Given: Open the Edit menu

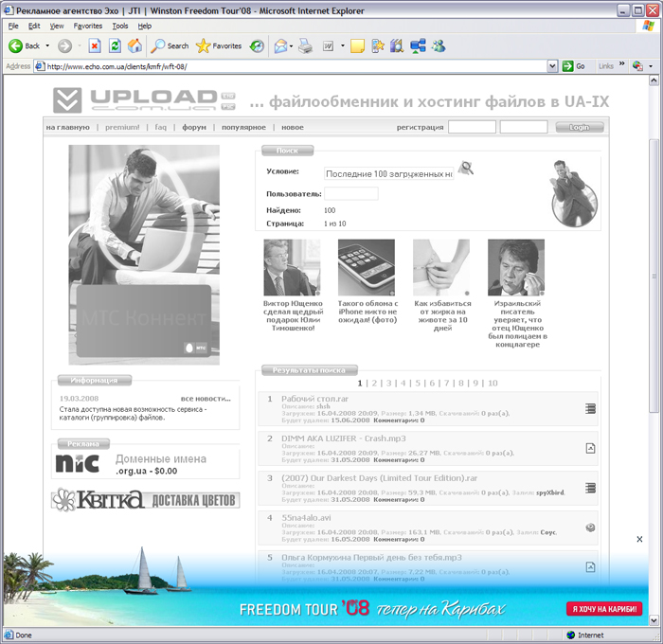Looking at the screenshot, I should 34,26.
